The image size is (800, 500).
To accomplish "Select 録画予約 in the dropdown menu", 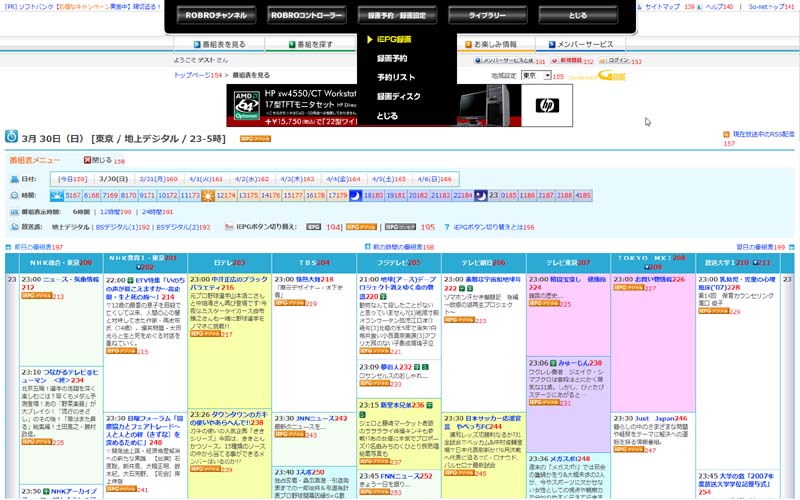I will click(392, 58).
